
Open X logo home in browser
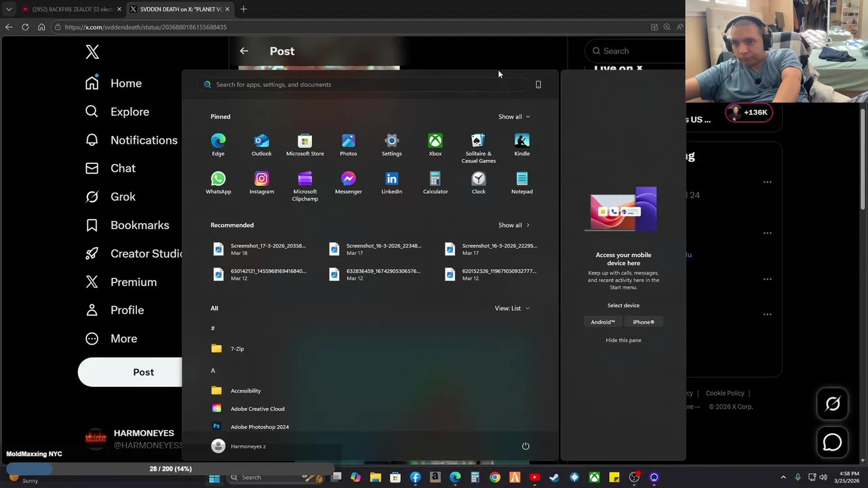point(92,52)
